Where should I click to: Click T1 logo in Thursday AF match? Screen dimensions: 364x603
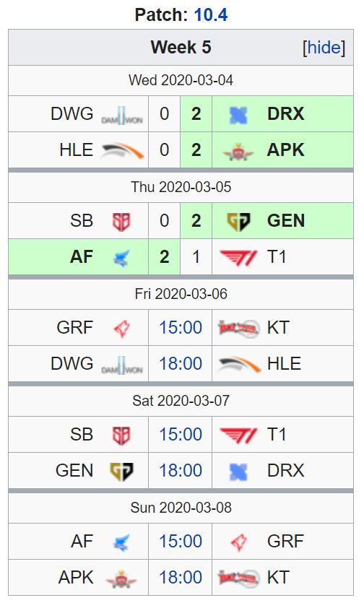click(238, 257)
